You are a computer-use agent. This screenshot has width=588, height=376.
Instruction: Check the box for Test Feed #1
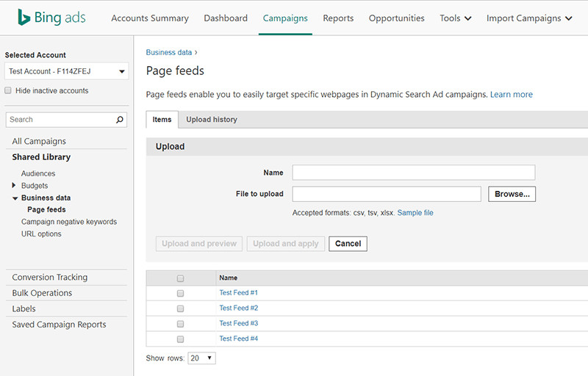180,293
